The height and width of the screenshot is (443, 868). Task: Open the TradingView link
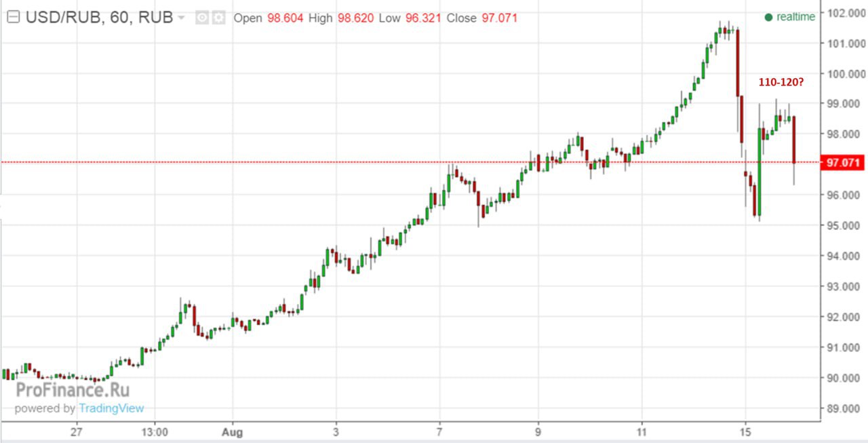pyautogui.click(x=111, y=408)
